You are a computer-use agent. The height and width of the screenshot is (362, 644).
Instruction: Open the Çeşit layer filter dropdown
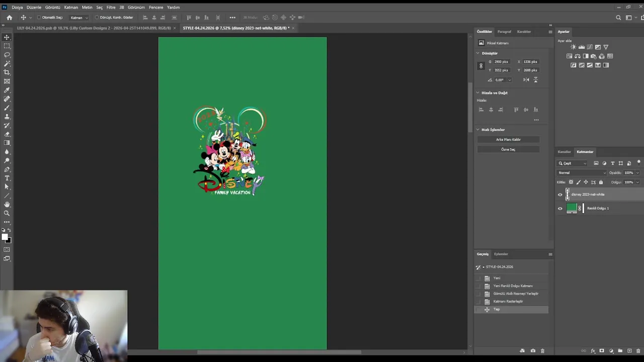(x=572, y=163)
